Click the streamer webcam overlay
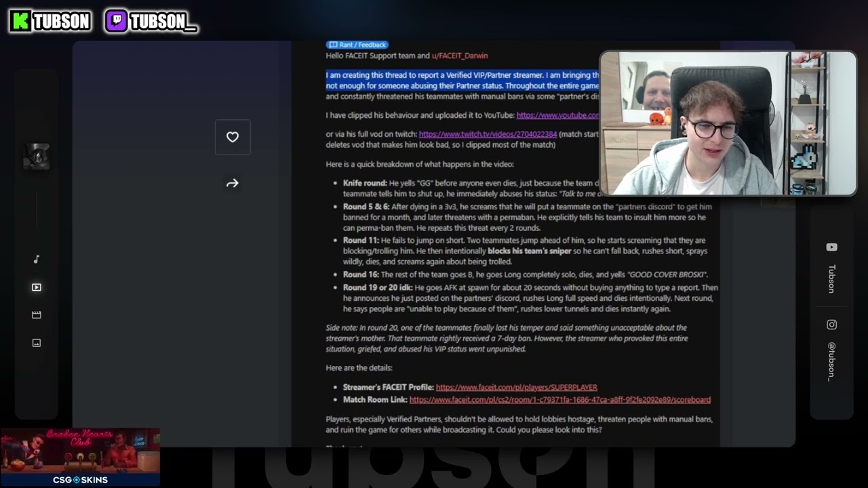This screenshot has height=488, width=868. click(728, 124)
